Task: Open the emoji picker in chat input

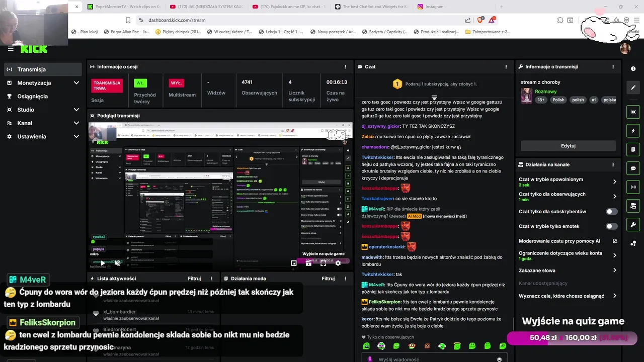Action: coord(499,359)
